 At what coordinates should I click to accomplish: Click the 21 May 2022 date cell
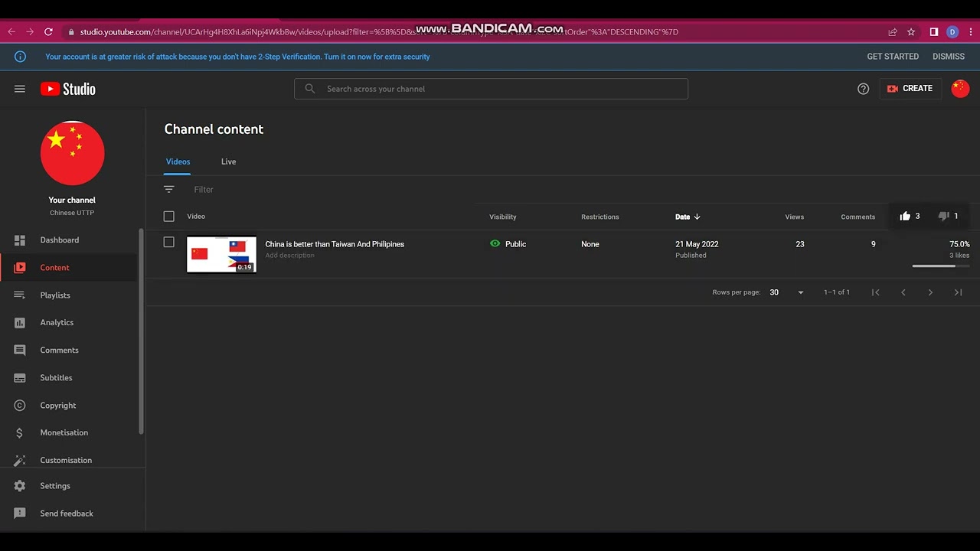pos(697,244)
